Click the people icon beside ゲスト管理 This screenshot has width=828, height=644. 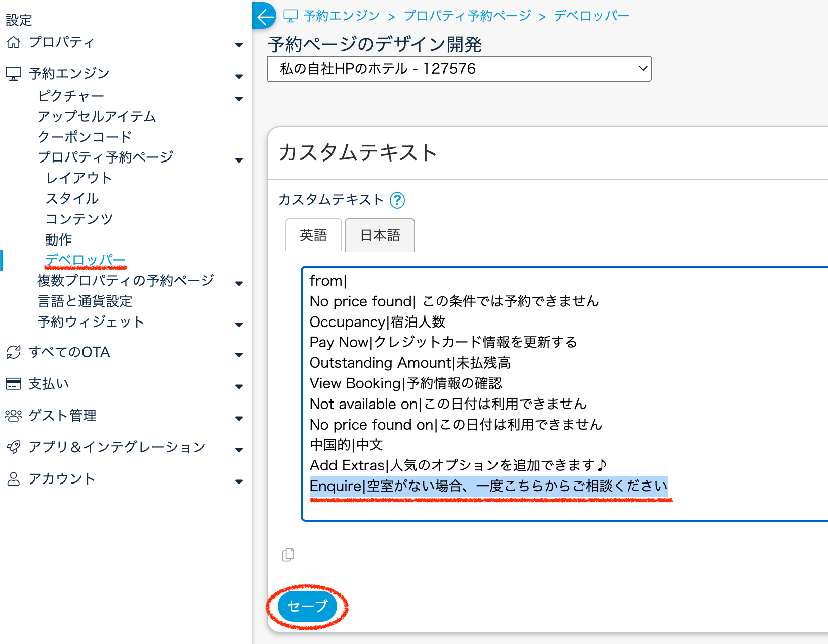pyautogui.click(x=14, y=416)
